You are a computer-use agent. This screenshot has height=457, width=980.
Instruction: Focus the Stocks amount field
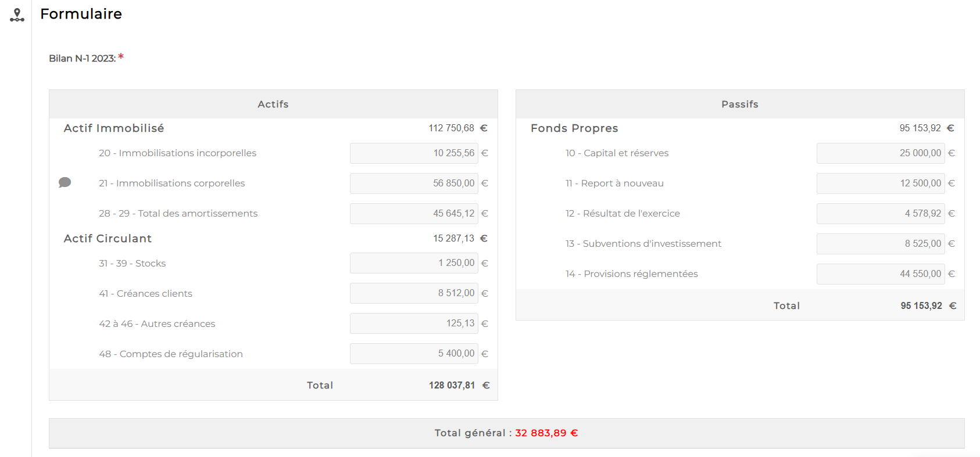(413, 263)
